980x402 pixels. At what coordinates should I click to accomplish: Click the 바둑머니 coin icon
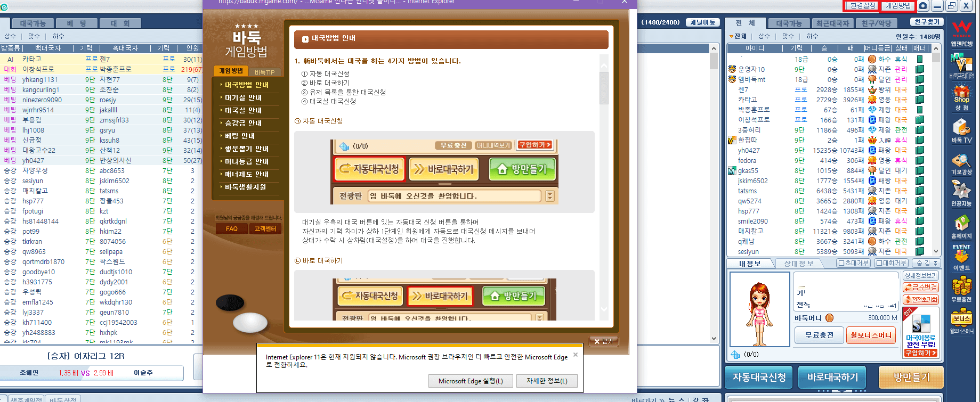pyautogui.click(x=829, y=318)
